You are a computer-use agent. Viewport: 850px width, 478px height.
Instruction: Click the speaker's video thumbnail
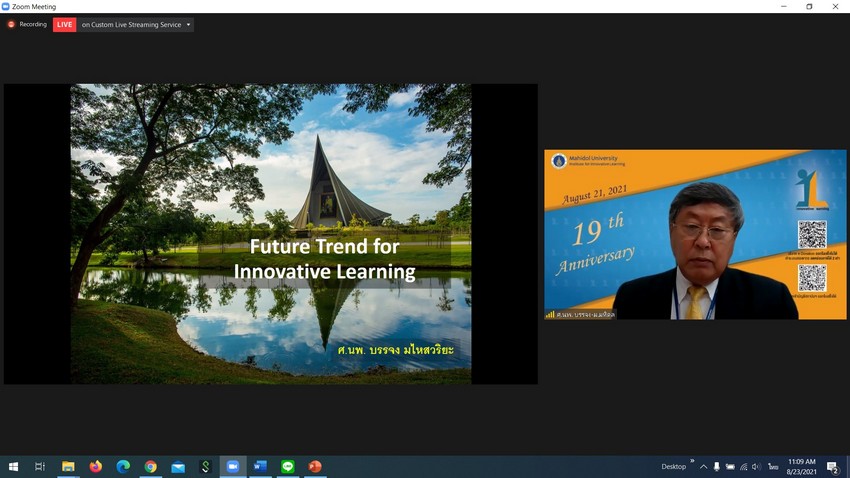pyautogui.click(x=695, y=235)
